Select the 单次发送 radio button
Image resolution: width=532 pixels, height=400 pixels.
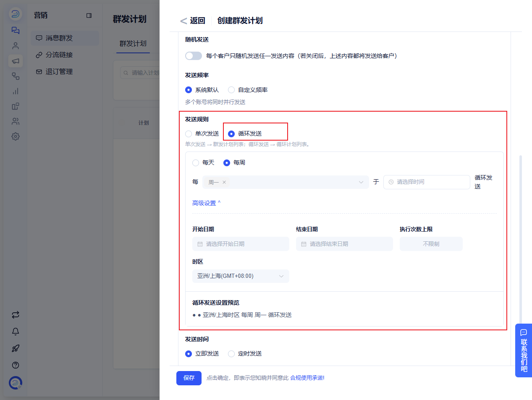[189, 134]
